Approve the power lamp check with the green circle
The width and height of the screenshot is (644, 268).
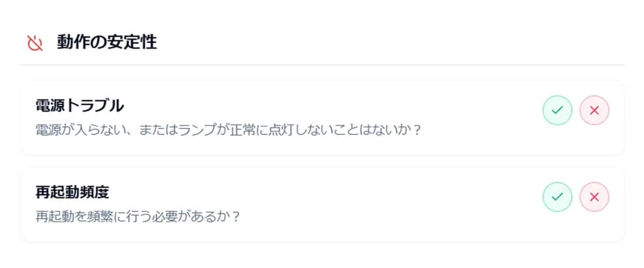558,110
